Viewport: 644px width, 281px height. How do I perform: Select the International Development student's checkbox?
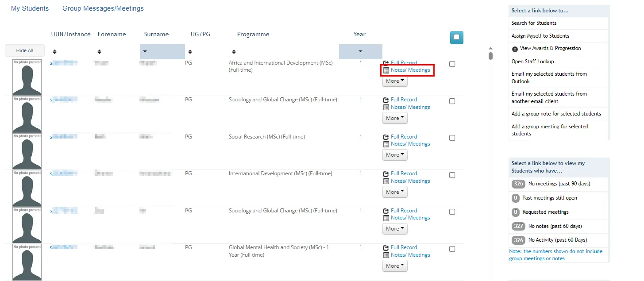452,175
